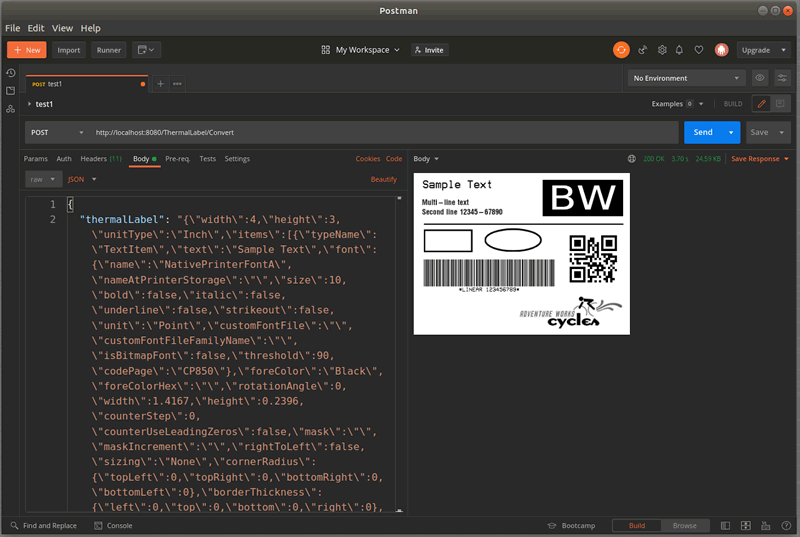Switch to Browse mode in status bar
This screenshot has width=800, height=537.
point(684,525)
